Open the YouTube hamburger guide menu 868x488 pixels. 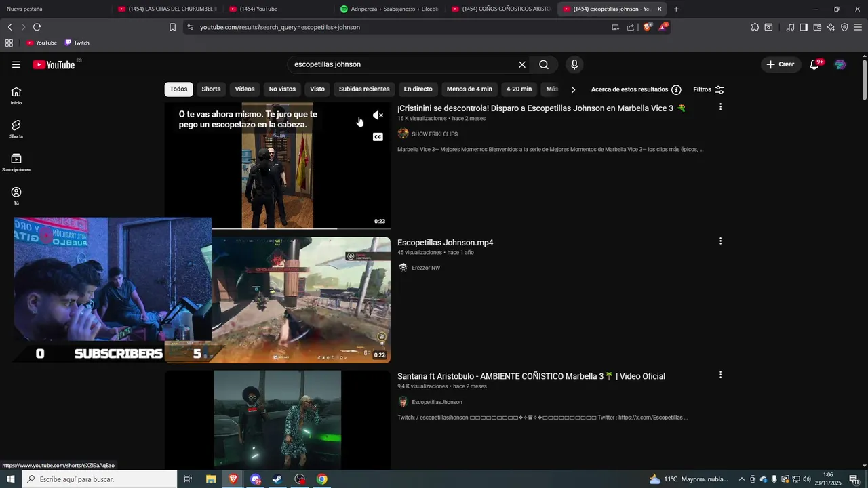tap(16, 64)
